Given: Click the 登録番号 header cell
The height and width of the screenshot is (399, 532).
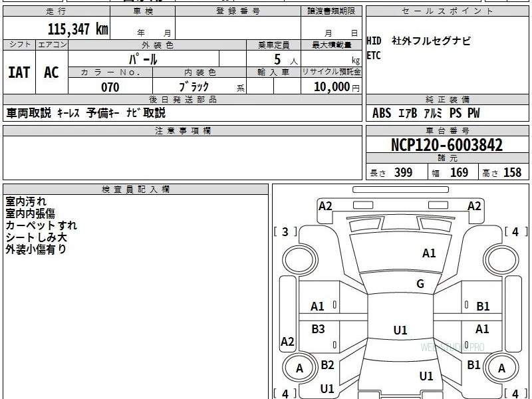Looking at the screenshot, I should (x=238, y=11).
